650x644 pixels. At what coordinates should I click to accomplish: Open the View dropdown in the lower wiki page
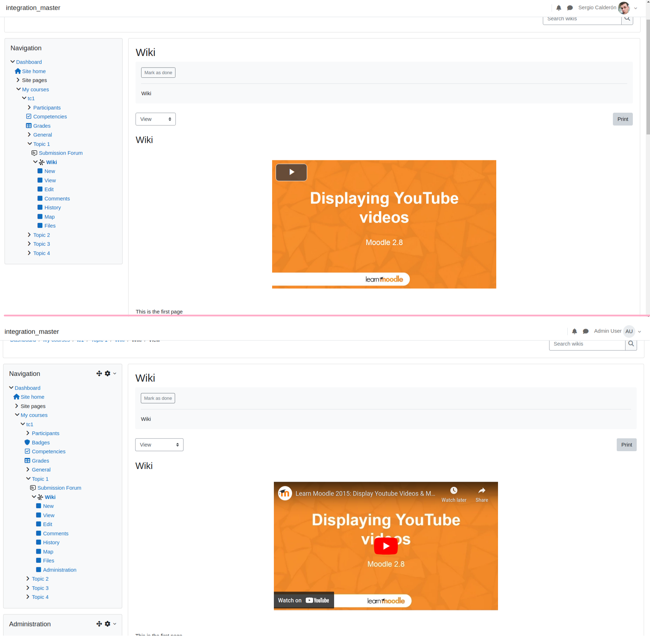point(159,444)
